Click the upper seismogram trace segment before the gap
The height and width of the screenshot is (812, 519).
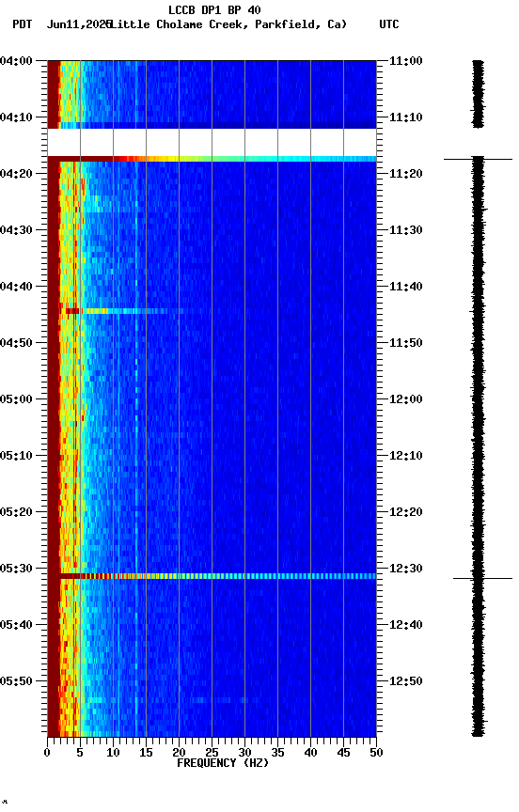[478, 94]
